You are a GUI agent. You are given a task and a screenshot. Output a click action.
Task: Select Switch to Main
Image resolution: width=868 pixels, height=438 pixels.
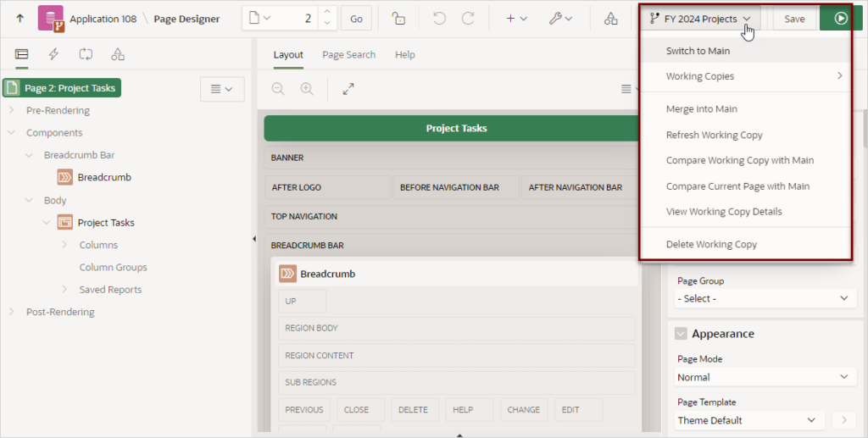pos(745,50)
